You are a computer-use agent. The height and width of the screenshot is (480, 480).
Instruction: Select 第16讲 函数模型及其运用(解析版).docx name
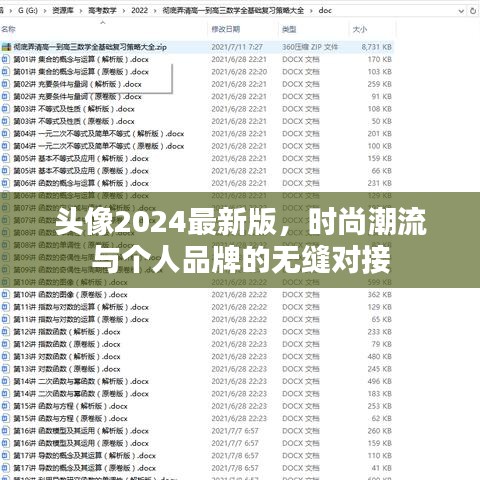pos(81,431)
